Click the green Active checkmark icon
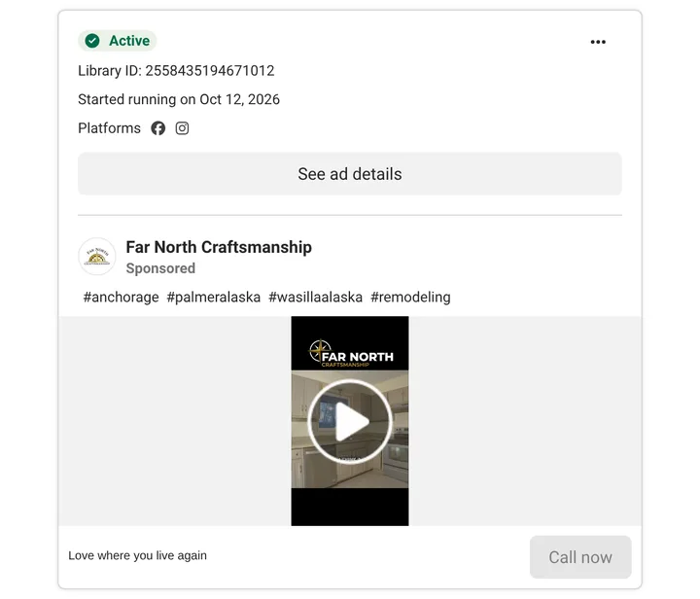Viewport: 700px width, 599px height. pos(92,41)
